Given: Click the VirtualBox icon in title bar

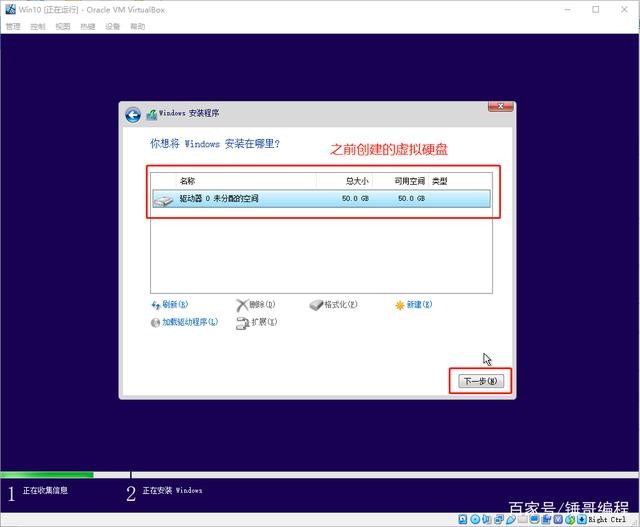Looking at the screenshot, I should click(10, 9).
